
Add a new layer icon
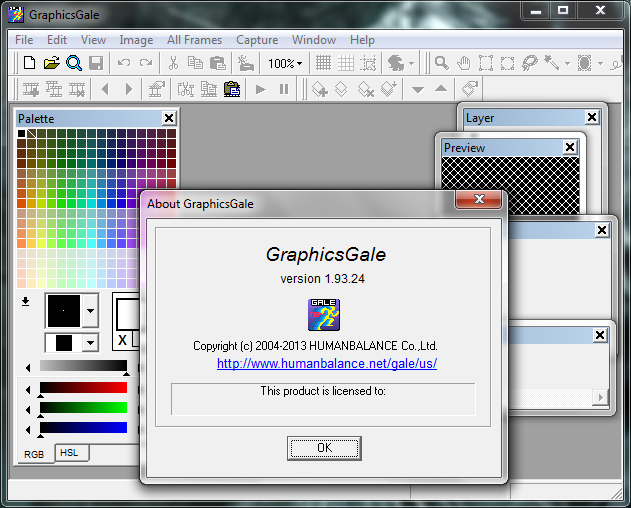point(320,89)
